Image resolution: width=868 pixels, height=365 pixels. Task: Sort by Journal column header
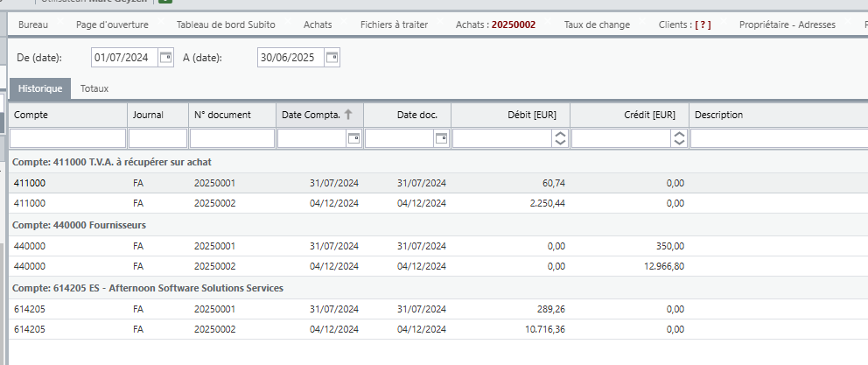pyautogui.click(x=157, y=115)
